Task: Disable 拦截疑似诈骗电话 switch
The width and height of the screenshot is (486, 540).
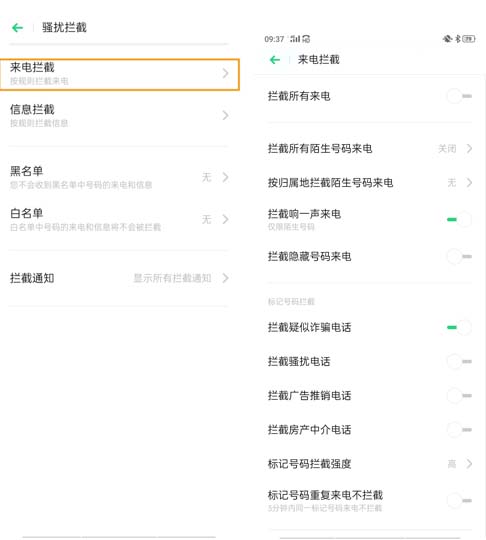Action: pyautogui.click(x=459, y=327)
